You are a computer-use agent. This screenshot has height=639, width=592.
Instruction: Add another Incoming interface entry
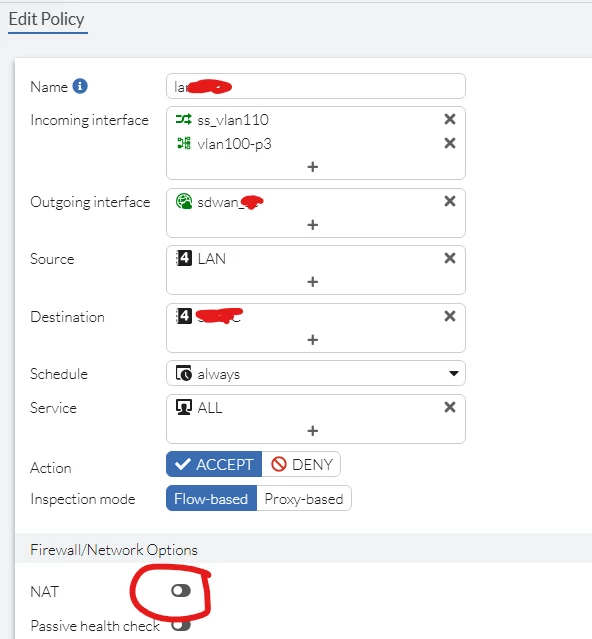313,167
